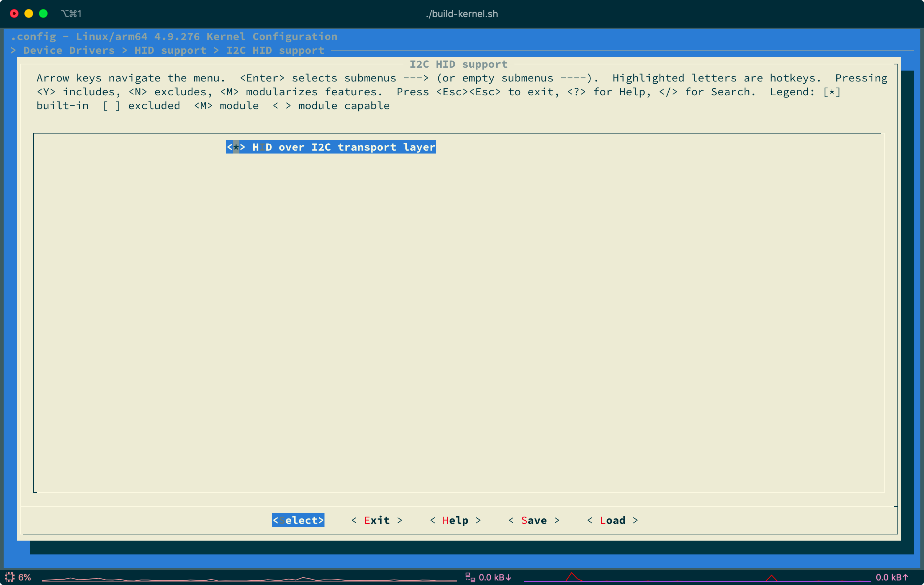
Task: Open the HID support breadcrumb entry
Action: pyautogui.click(x=170, y=50)
